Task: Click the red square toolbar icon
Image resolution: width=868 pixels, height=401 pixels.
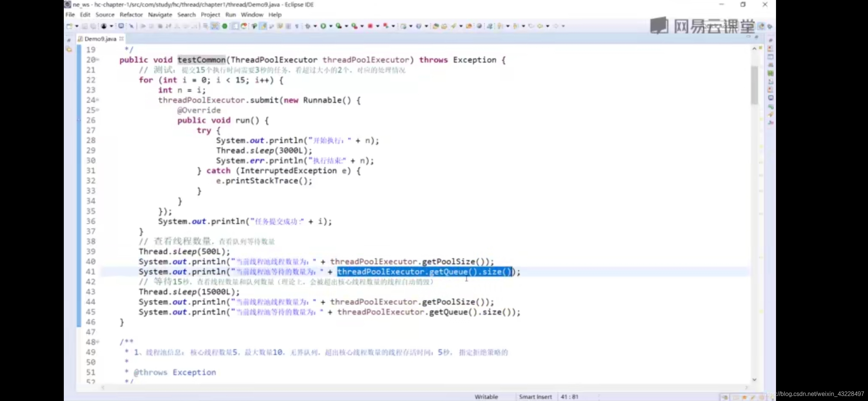Action: pyautogui.click(x=370, y=26)
